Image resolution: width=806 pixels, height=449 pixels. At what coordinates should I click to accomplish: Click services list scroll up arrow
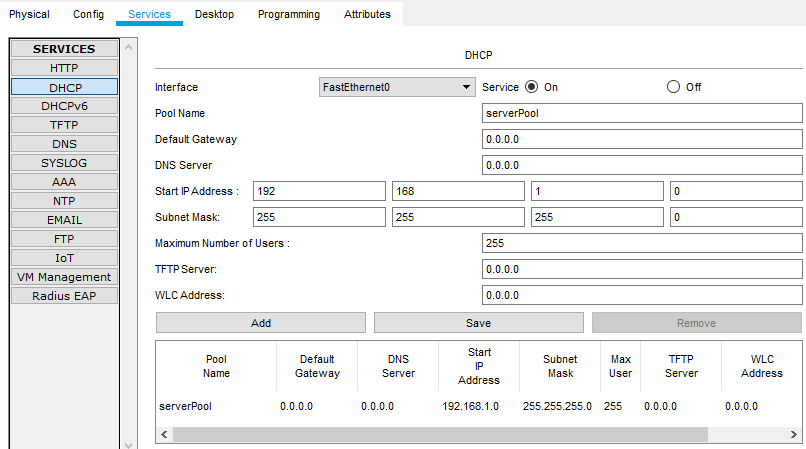click(129, 47)
